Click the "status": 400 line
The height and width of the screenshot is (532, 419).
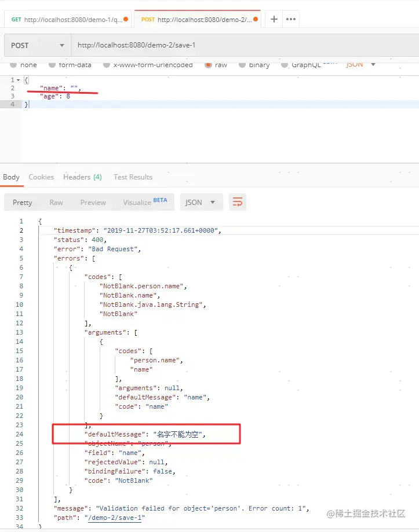(x=80, y=240)
